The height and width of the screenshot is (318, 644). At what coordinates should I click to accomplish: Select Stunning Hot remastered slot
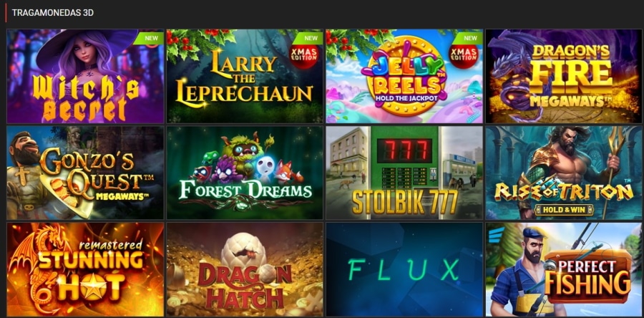pyautogui.click(x=85, y=269)
